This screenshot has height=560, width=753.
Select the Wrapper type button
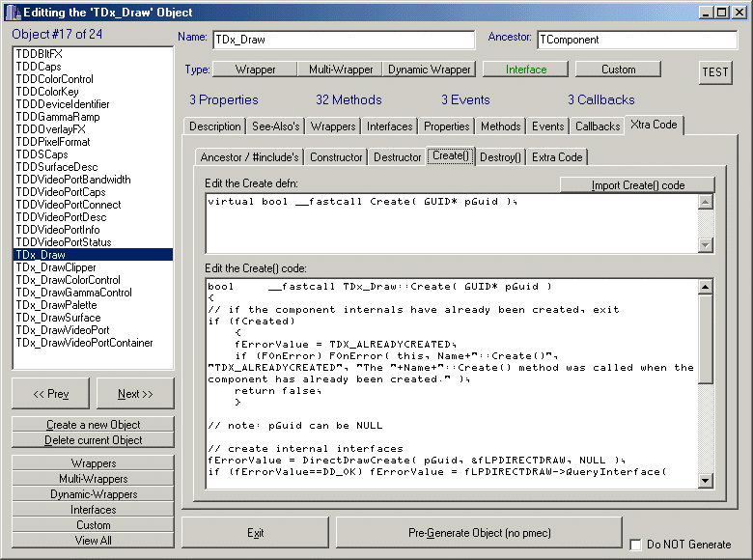(x=255, y=70)
